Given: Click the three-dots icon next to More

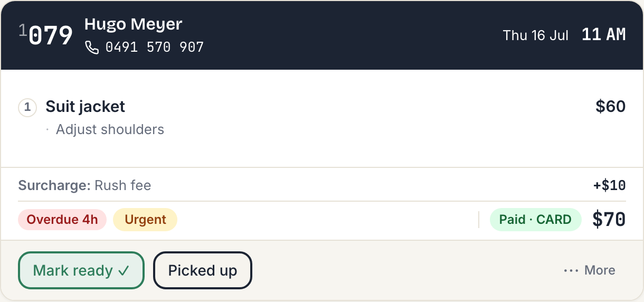Looking at the screenshot, I should [571, 270].
